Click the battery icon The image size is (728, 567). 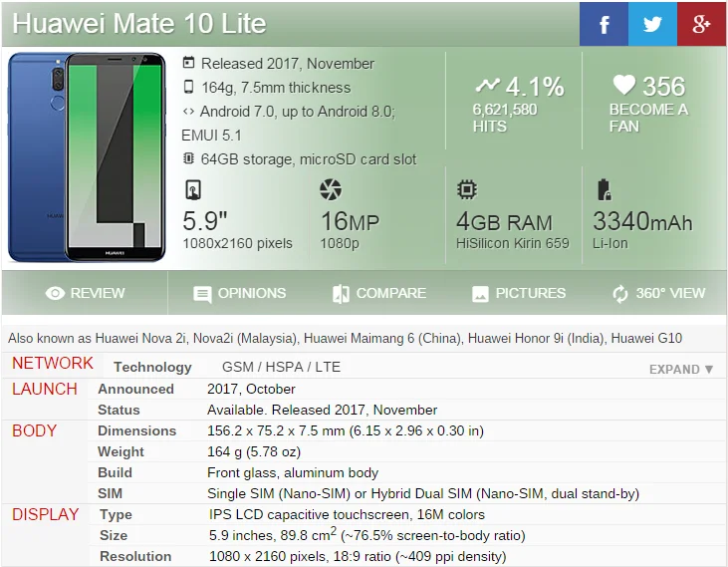pos(604,189)
